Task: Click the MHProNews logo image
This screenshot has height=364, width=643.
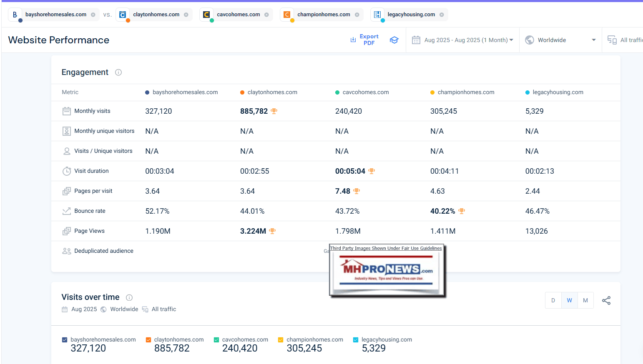Action: pos(387,271)
